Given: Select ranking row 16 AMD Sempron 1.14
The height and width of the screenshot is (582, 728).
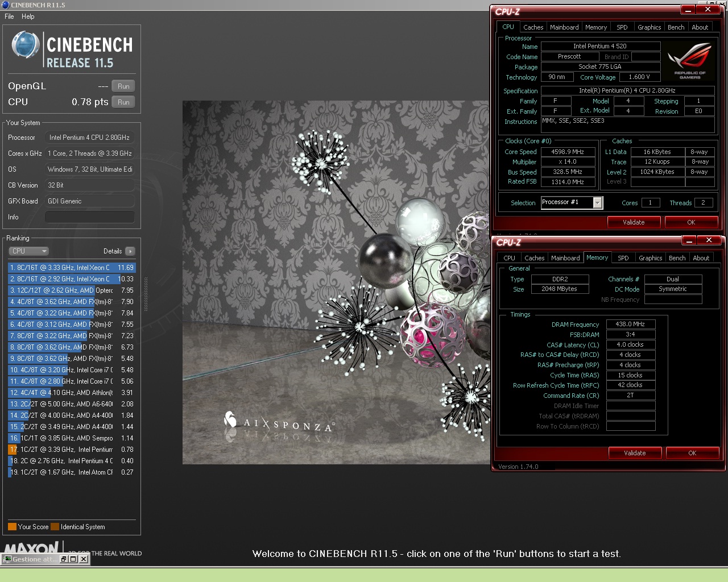Looking at the screenshot, I should click(72, 438).
